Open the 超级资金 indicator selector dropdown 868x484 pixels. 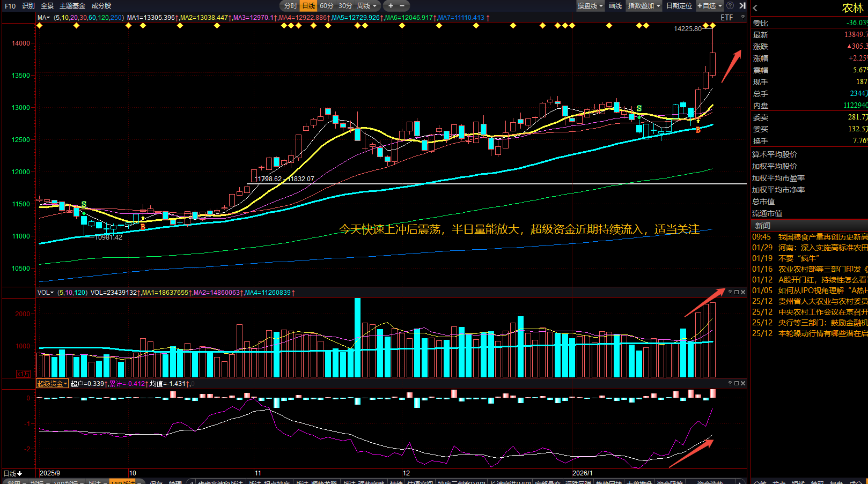click(x=52, y=384)
